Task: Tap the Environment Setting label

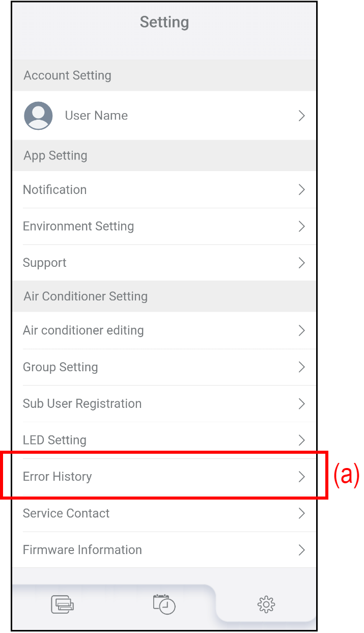Action: (78, 227)
